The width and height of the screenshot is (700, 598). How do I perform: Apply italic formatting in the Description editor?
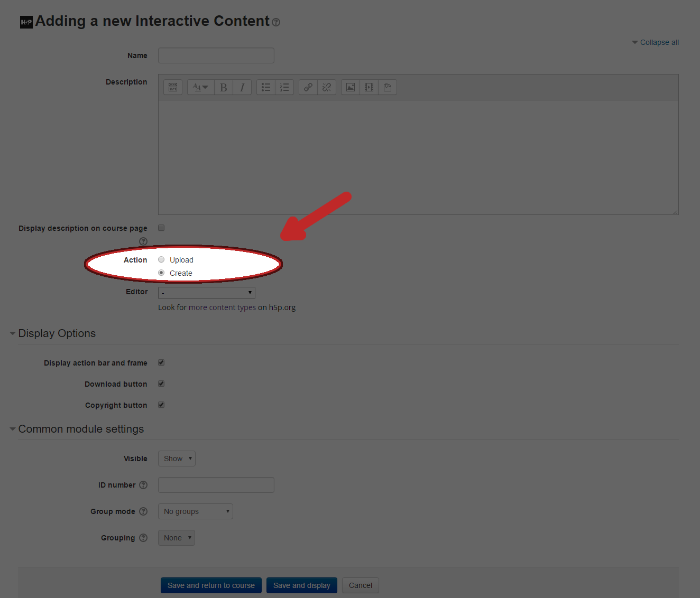pyautogui.click(x=242, y=87)
